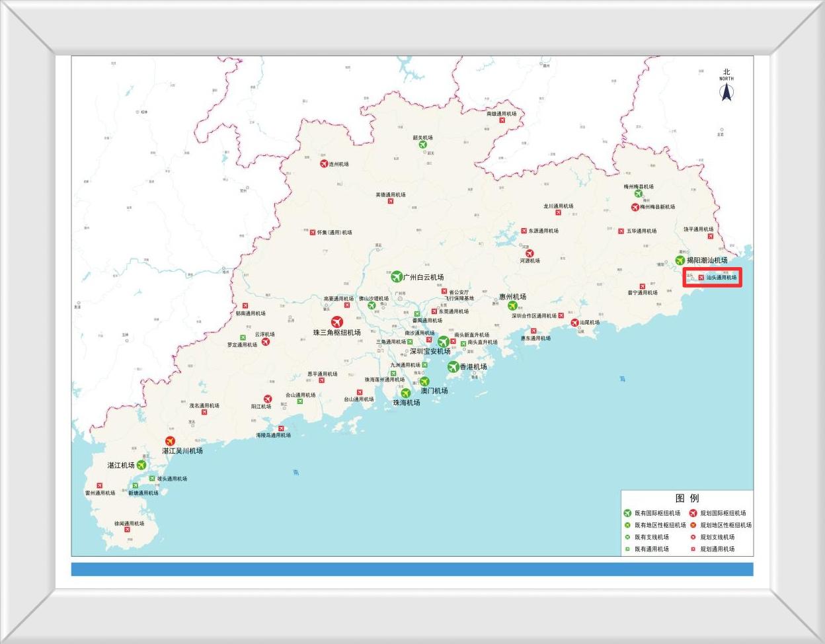Screen dimensions: 825x644
Task: Select the 茂名通用机场 label
Action: (204, 406)
